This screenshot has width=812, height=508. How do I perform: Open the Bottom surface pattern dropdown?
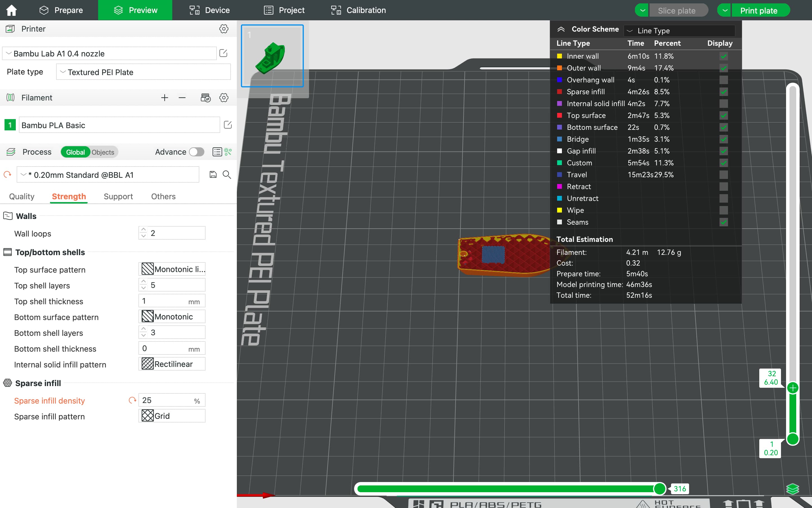click(172, 316)
